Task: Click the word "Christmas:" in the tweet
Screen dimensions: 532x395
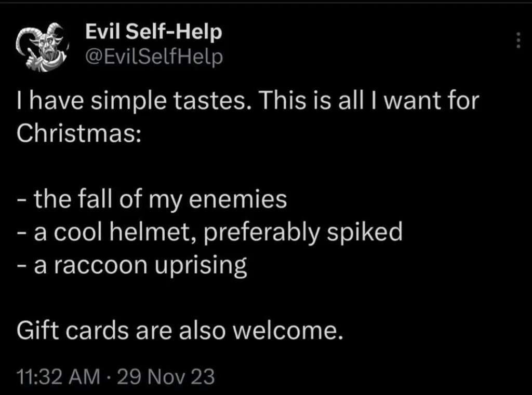Action: pyautogui.click(x=78, y=134)
